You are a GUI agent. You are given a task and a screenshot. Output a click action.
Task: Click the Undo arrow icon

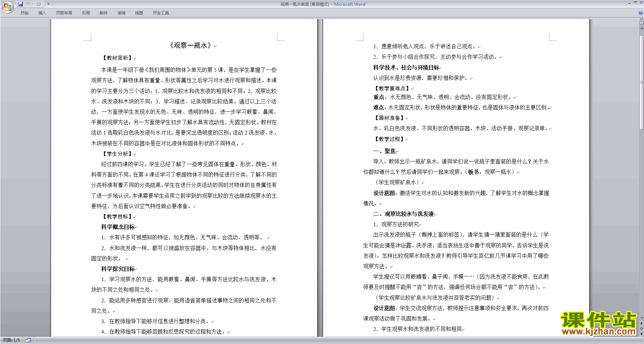[28, 4]
